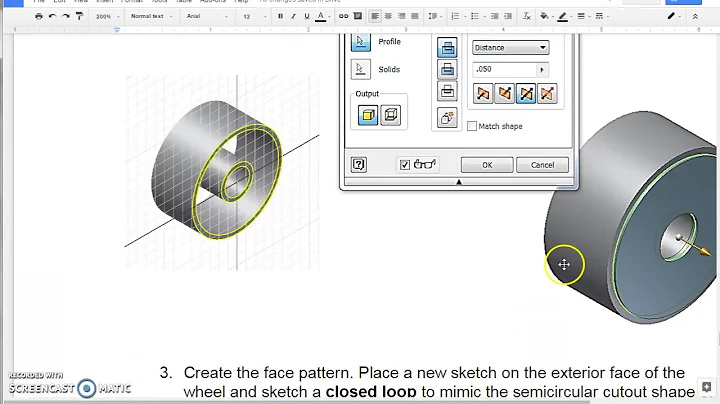Set paragraph to justify

pos(415,16)
